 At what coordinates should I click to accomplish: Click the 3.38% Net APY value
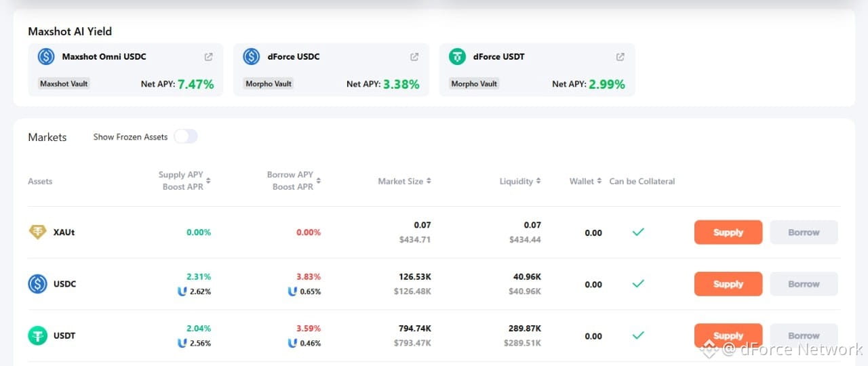[401, 85]
